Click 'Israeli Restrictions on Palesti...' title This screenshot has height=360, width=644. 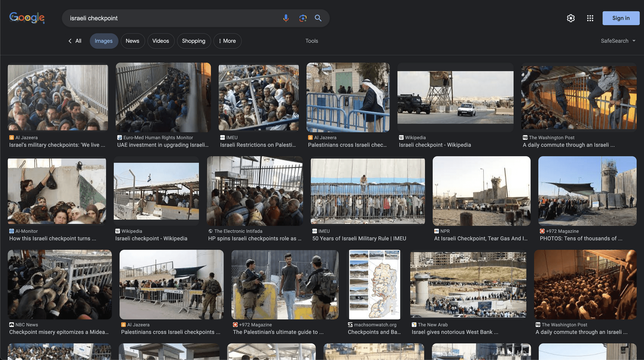(258, 145)
